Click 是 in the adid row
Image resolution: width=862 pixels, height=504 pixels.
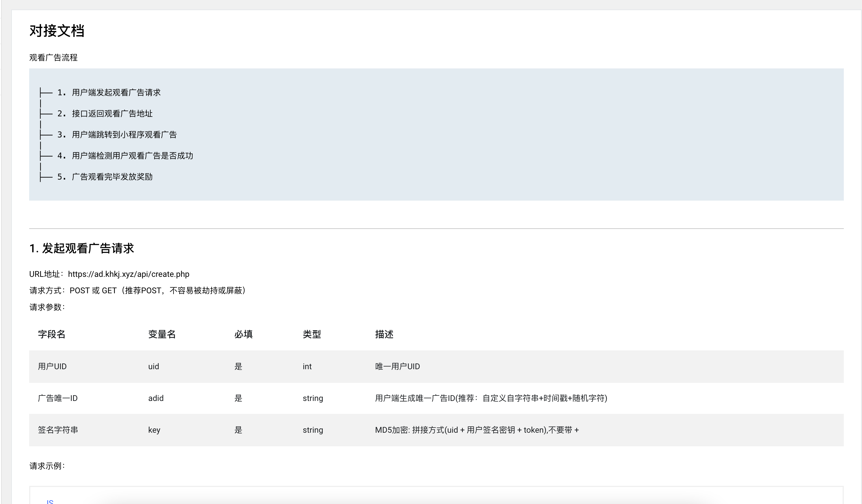click(x=238, y=398)
